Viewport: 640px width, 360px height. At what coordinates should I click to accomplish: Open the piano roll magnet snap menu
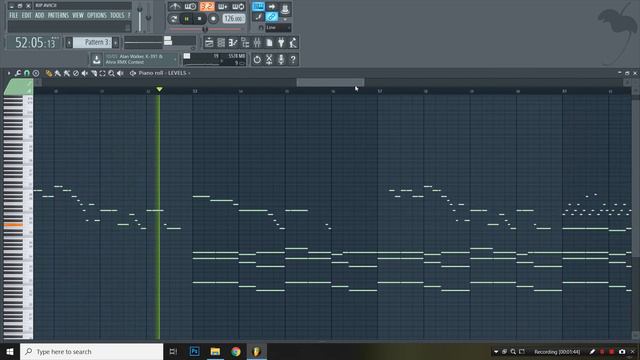[x=27, y=73]
